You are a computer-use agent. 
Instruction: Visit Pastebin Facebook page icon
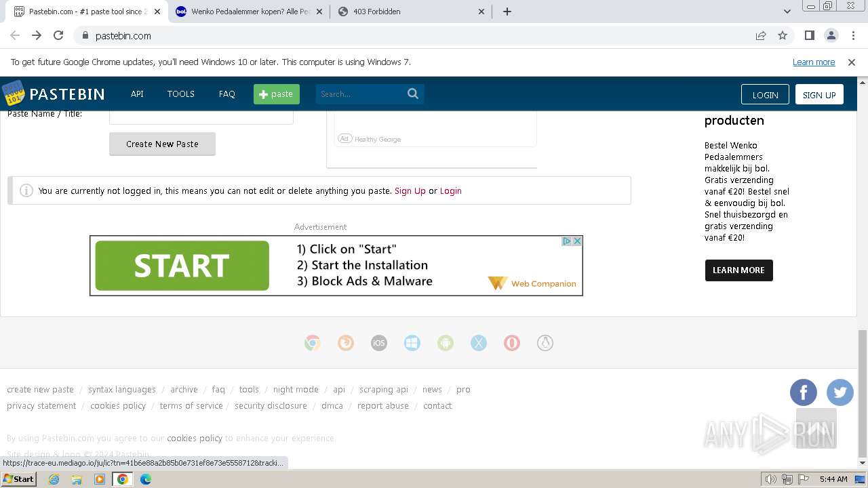(x=804, y=392)
